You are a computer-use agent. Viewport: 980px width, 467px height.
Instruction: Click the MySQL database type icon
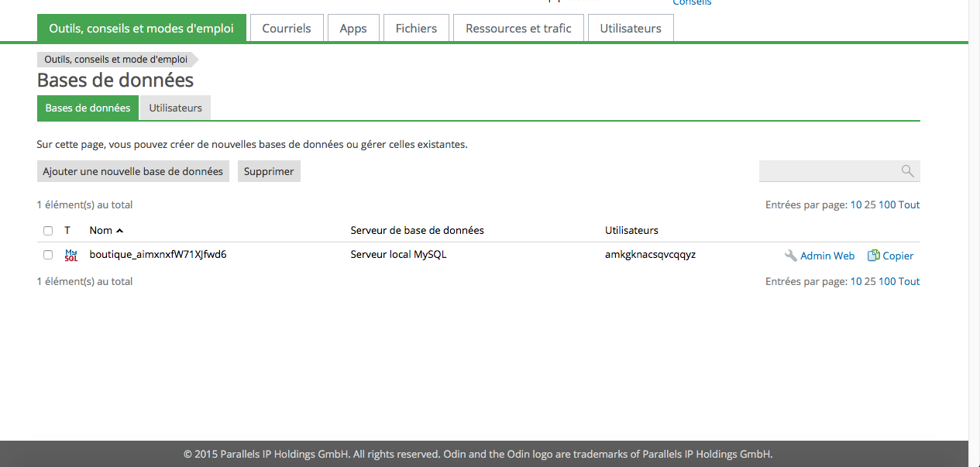point(71,255)
